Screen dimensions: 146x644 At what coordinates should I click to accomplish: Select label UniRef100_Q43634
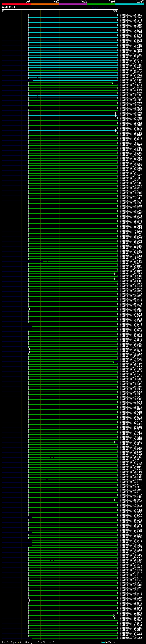[131, 40]
